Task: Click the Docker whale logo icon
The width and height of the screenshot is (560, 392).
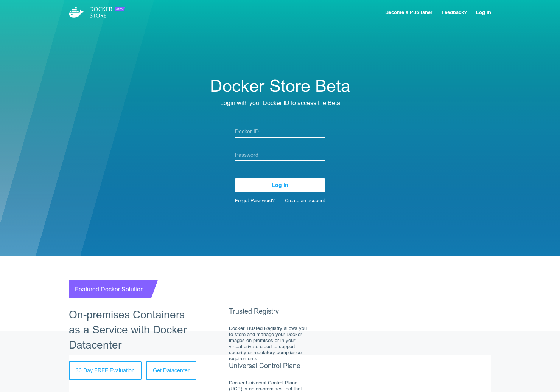Action: [x=76, y=12]
